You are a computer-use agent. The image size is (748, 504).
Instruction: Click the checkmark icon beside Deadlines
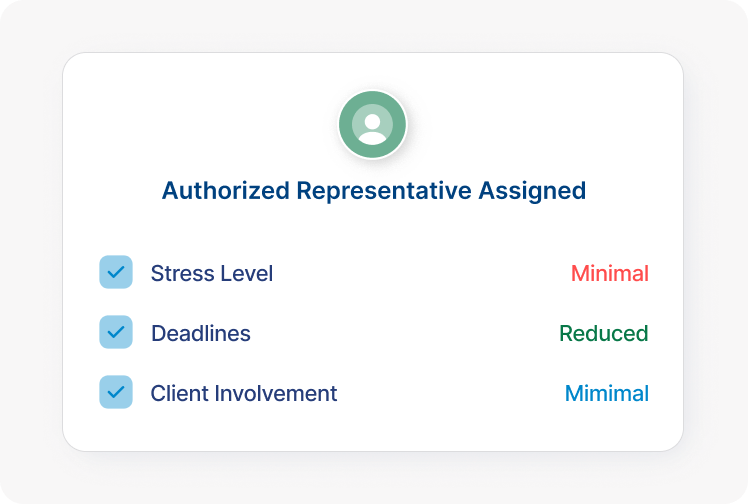pyautogui.click(x=116, y=332)
